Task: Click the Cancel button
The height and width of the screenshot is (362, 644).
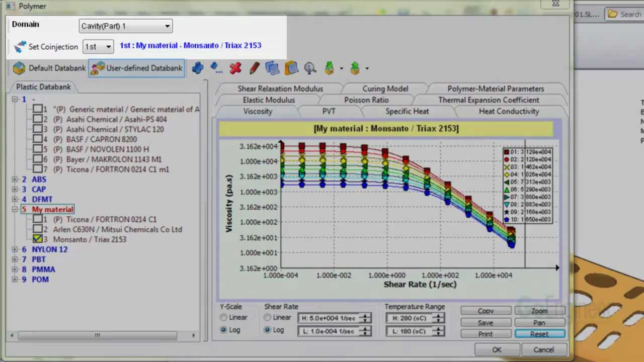Action: 543,350
